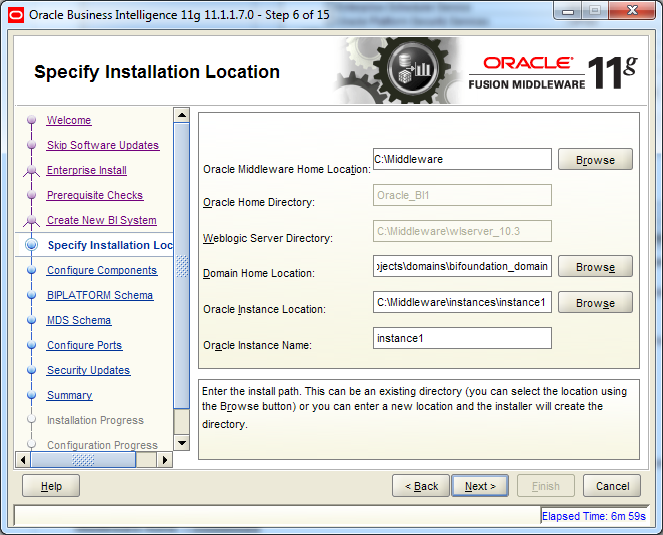Image resolution: width=663 pixels, height=535 pixels.
Task: Click the Summary step bullet icon
Action: coord(31,395)
